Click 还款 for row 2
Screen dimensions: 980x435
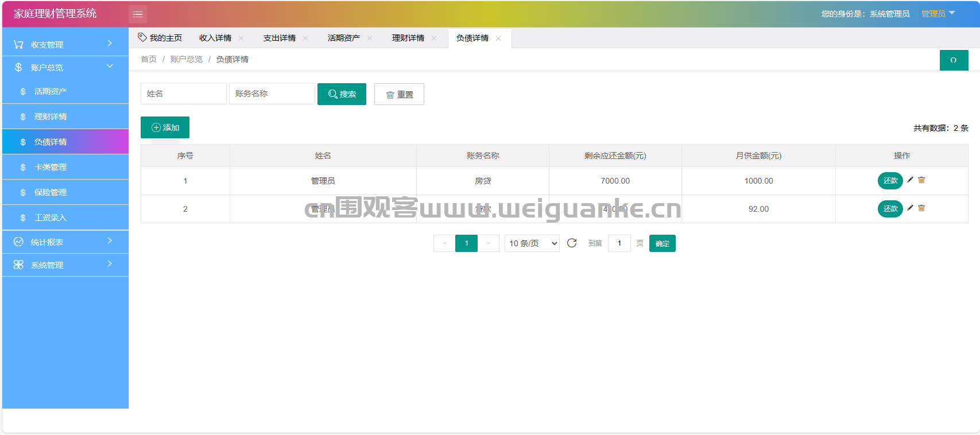(x=890, y=209)
